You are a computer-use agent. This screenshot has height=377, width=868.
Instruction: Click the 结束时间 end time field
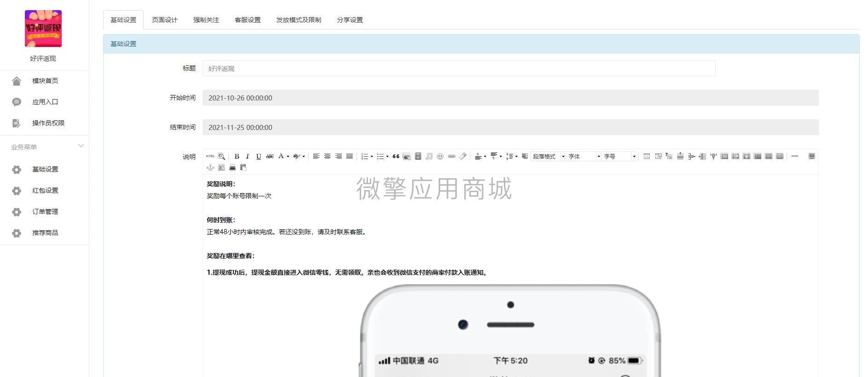(511, 127)
